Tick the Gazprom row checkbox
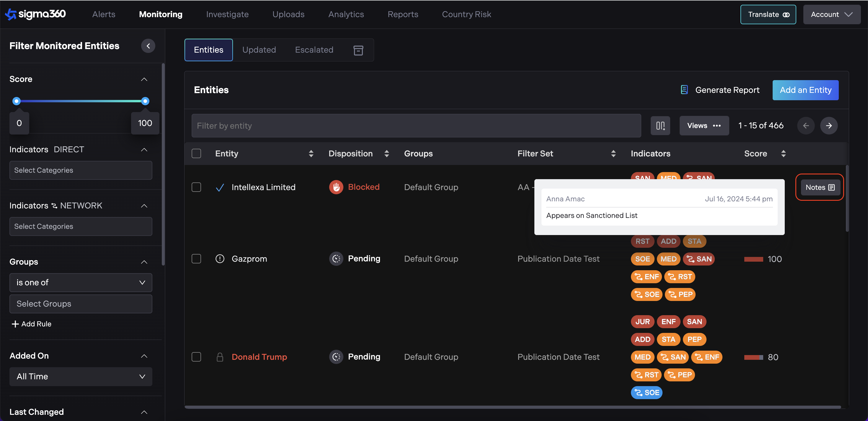The height and width of the screenshot is (421, 868). tap(196, 259)
